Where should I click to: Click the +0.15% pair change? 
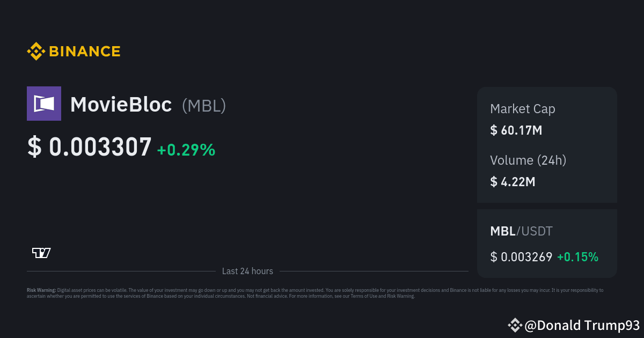click(577, 257)
